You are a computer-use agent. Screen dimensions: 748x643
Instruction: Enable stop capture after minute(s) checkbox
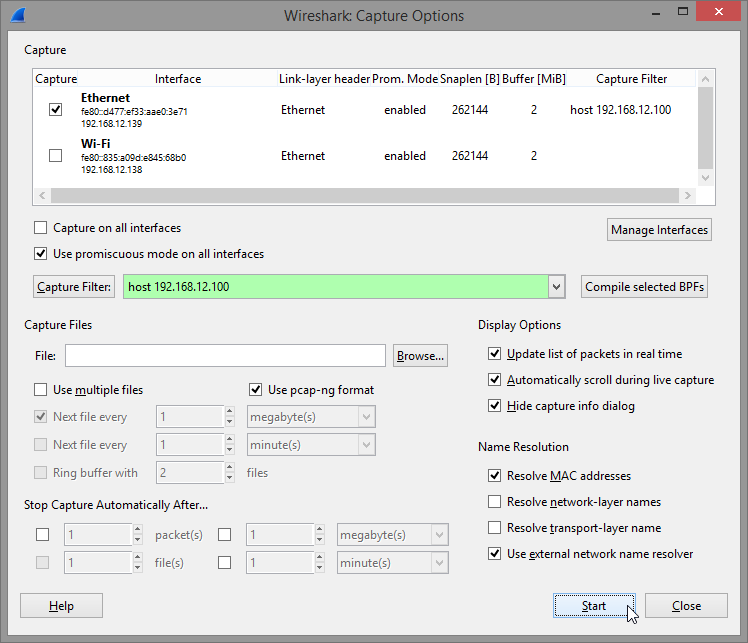pyautogui.click(x=224, y=562)
